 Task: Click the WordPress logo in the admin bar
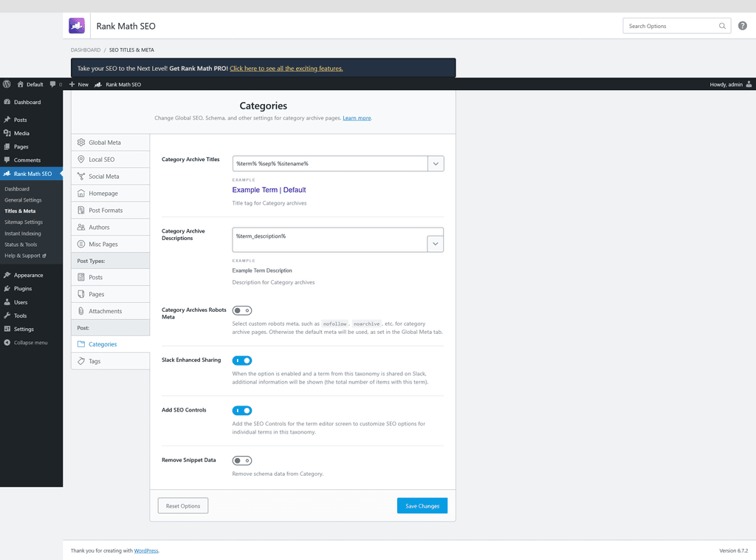click(7, 84)
